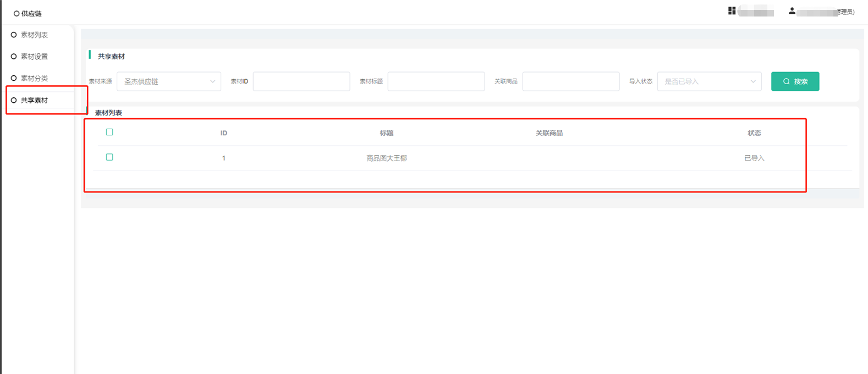This screenshot has height=374, width=868.
Task: Open the 素材列表 menu item
Action: click(34, 35)
